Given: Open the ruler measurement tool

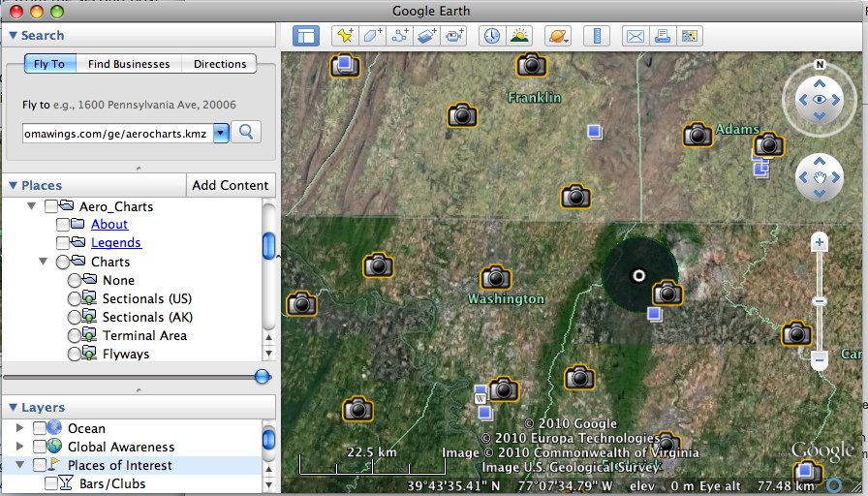Looking at the screenshot, I should [597, 36].
